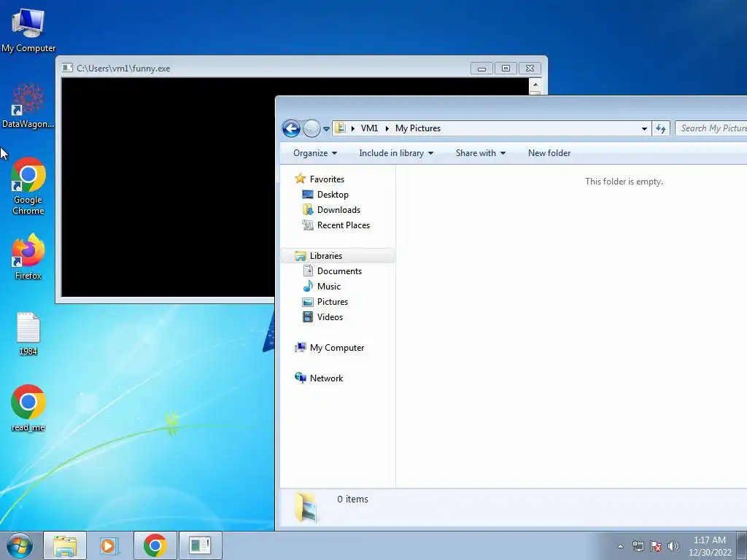The width and height of the screenshot is (747, 560).
Task: Click the Favorites star icon
Action: [x=300, y=179]
